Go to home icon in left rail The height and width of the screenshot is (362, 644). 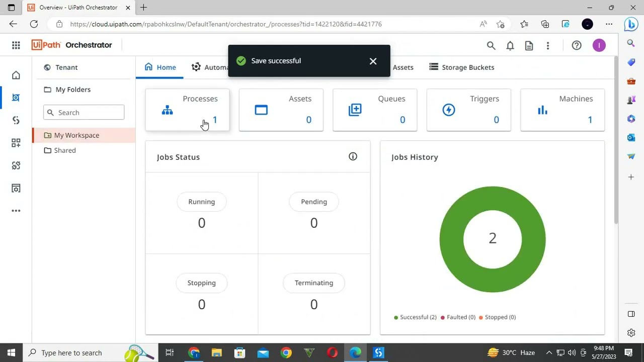(16, 75)
